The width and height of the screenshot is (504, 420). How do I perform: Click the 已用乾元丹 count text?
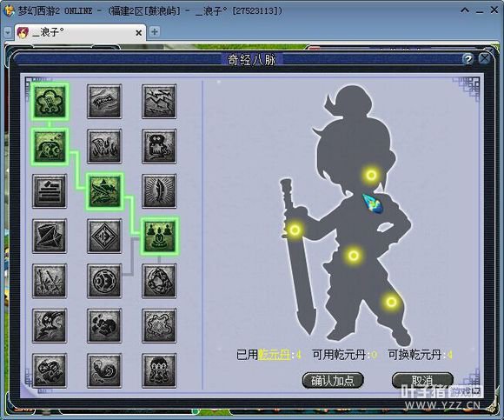[269, 355]
